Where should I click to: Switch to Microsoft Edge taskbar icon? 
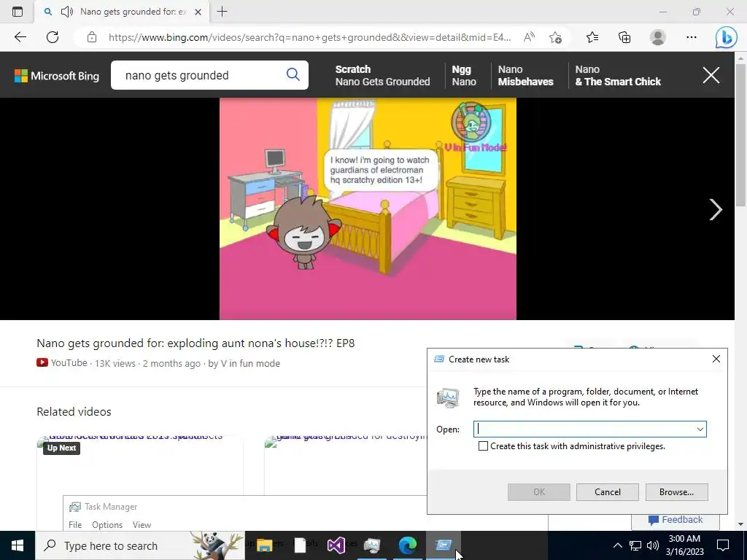pyautogui.click(x=407, y=545)
